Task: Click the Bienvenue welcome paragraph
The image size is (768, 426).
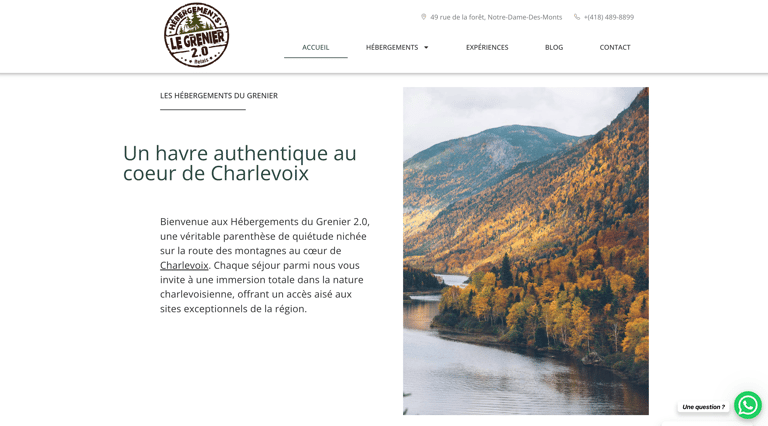Action: [265, 265]
